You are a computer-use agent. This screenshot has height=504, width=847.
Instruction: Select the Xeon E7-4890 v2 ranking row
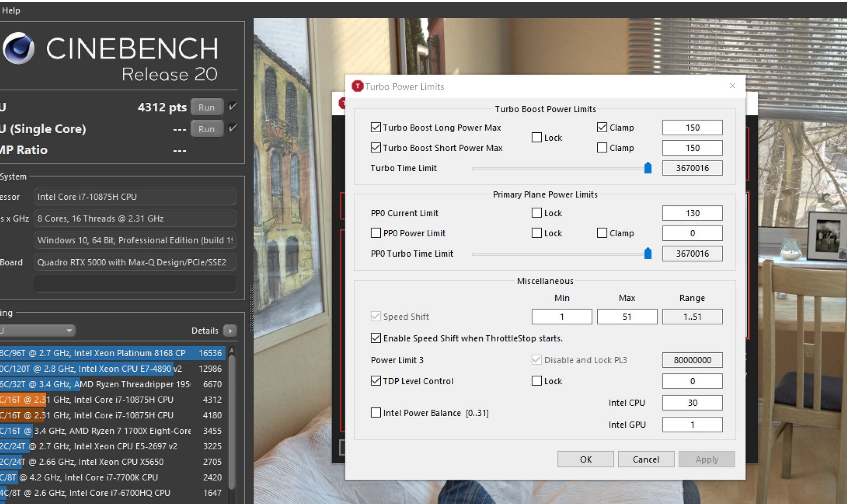click(x=112, y=368)
